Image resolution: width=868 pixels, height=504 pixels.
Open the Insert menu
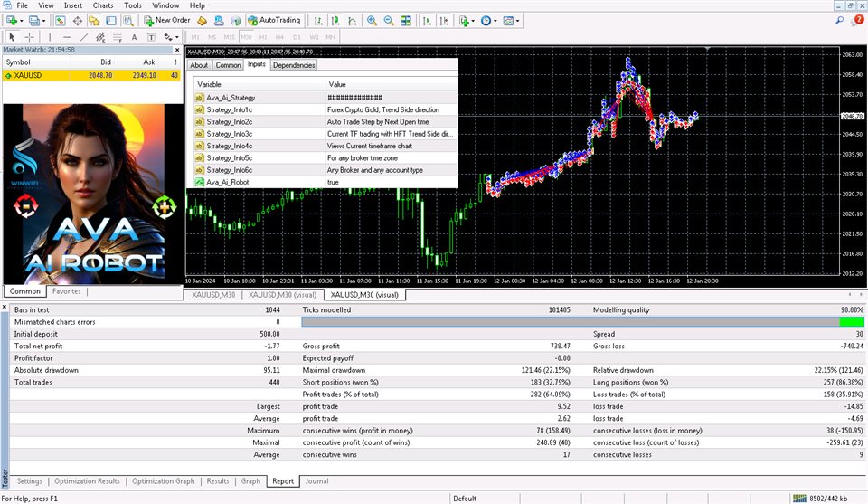73,5
